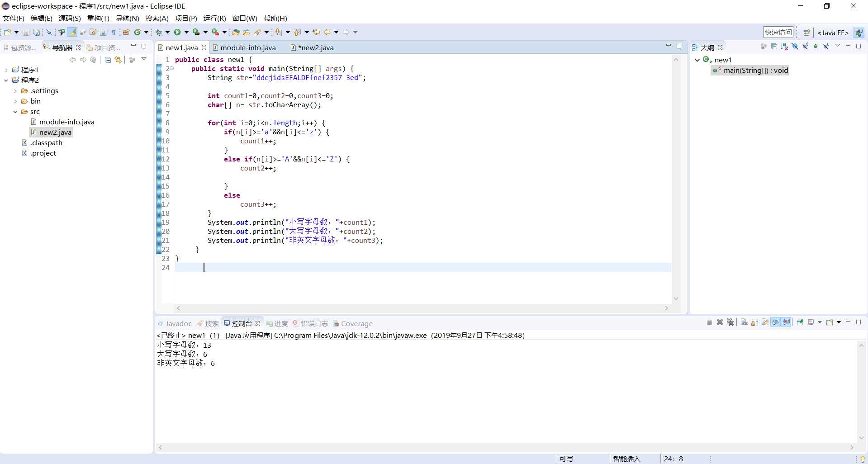Open the Debug button dropdown arrow

(x=167, y=32)
